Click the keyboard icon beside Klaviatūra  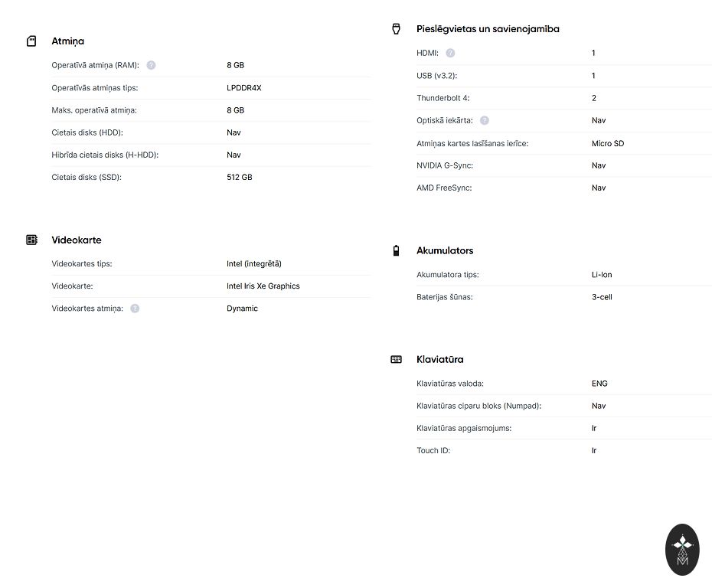pos(396,360)
